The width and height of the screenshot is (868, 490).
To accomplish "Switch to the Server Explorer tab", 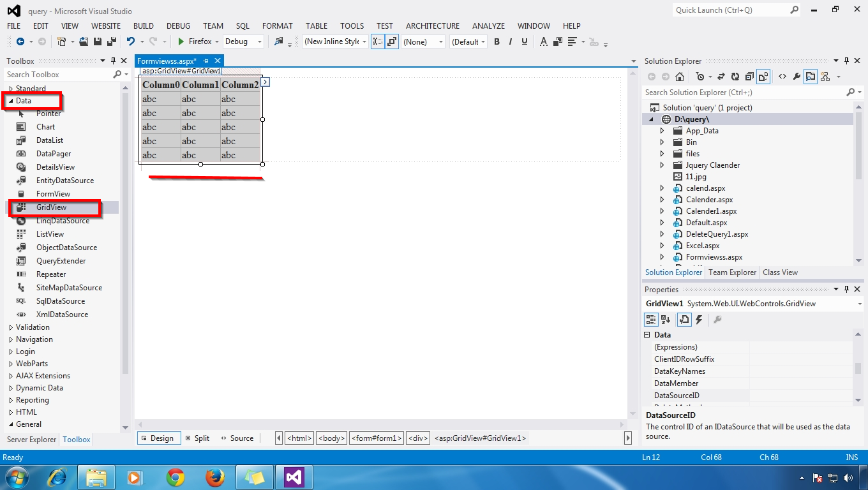I will coord(31,440).
